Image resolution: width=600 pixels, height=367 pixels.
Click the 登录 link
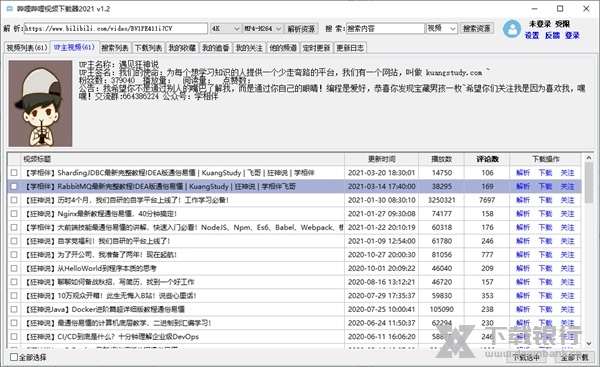point(572,35)
